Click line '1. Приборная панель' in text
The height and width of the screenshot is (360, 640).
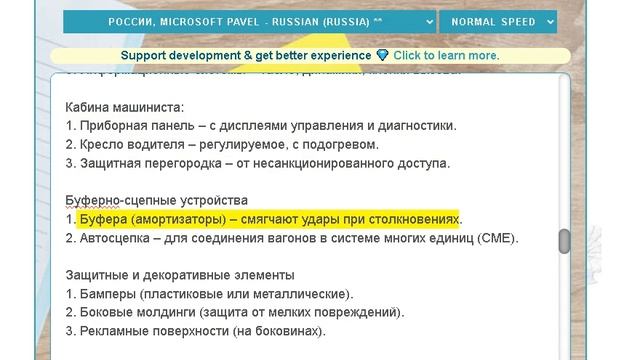coord(261,126)
